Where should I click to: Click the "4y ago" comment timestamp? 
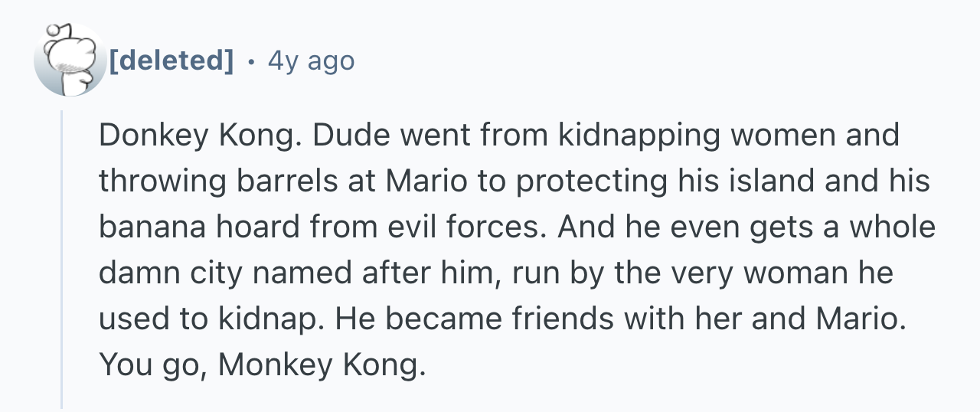click(311, 60)
